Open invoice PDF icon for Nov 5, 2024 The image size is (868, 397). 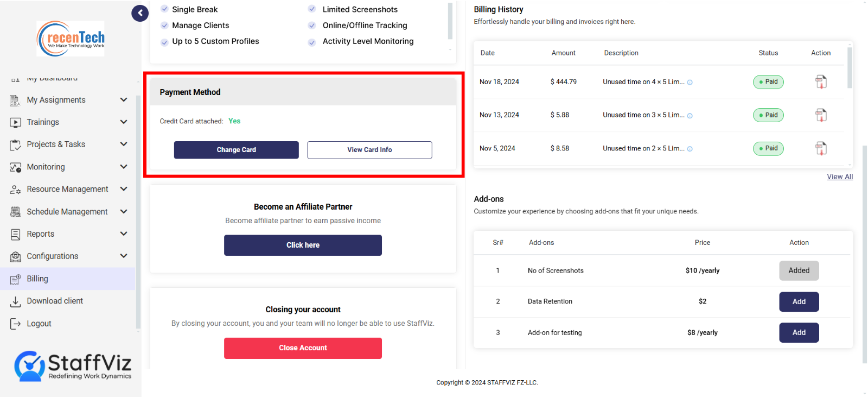coord(821,148)
